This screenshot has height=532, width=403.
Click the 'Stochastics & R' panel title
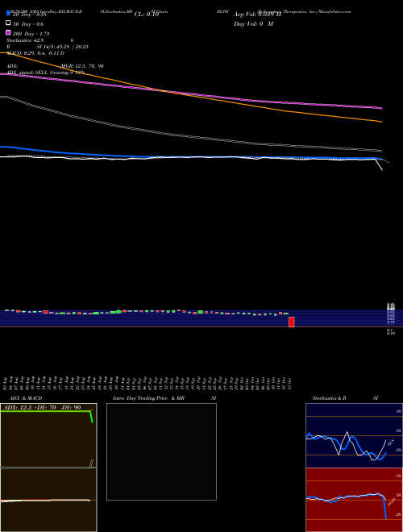[329, 398]
